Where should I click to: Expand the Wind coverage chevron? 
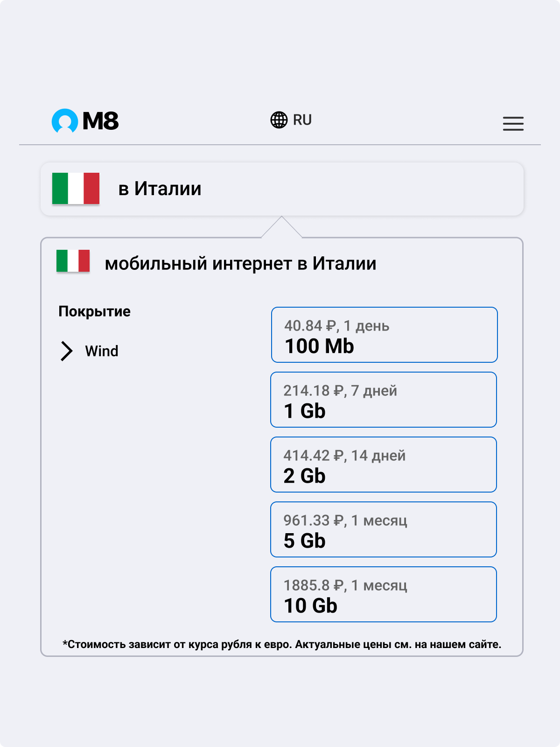click(67, 351)
